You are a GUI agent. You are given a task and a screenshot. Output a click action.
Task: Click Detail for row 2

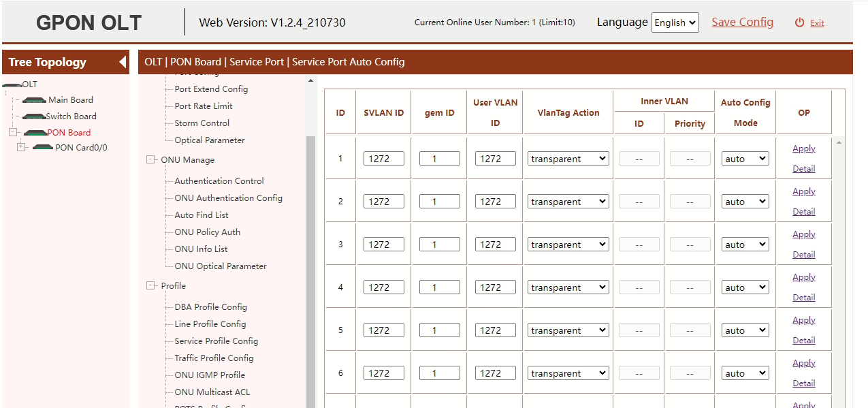point(804,212)
